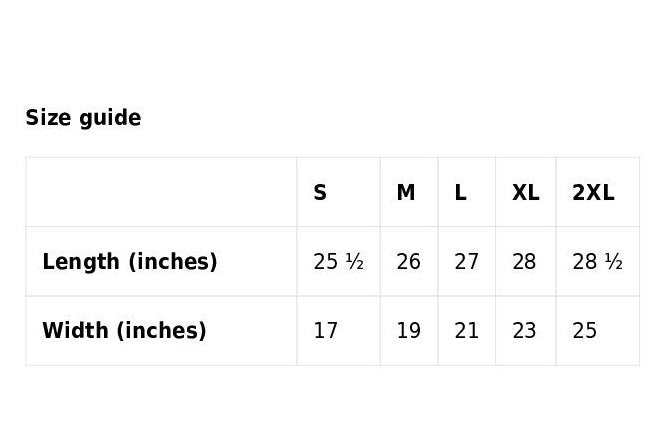This screenshot has height=440, width=671.
Task: Click the width value 25 for 2XL
Action: click(585, 330)
